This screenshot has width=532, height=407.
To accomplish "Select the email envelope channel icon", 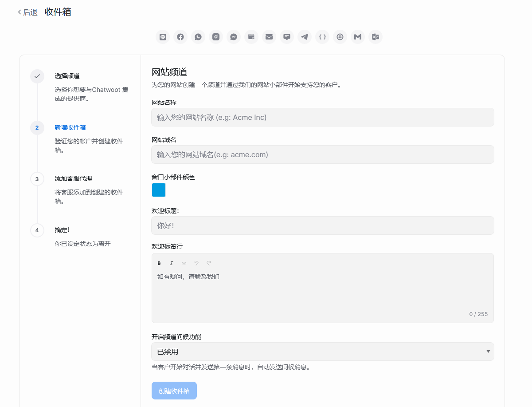I will (x=269, y=37).
